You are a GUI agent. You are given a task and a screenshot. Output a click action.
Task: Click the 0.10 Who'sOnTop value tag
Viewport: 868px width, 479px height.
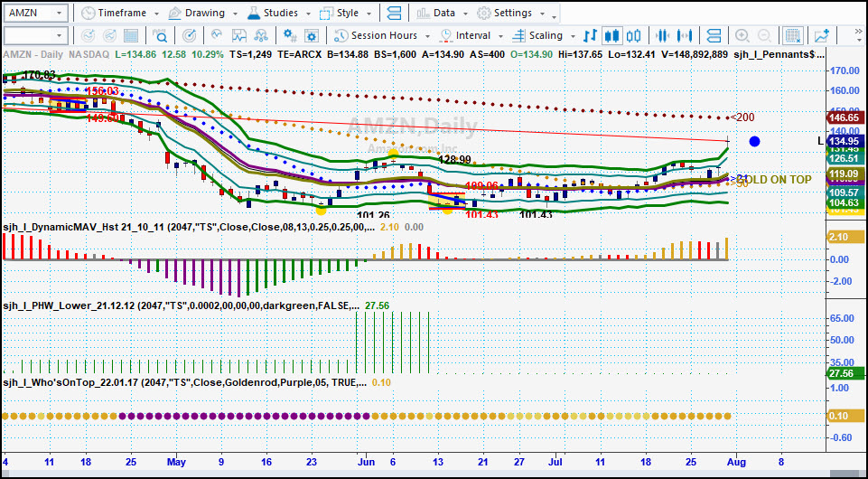pos(845,416)
